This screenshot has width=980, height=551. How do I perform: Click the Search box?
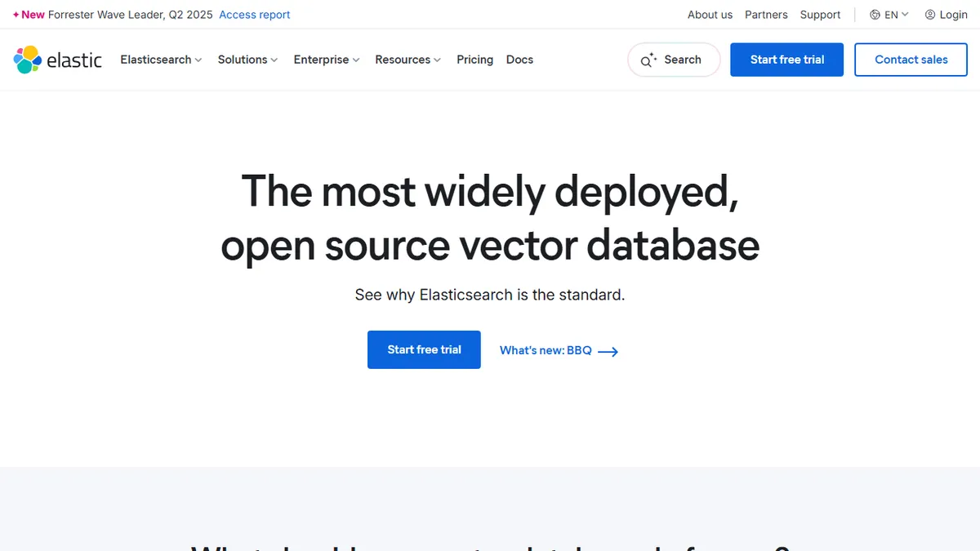(x=674, y=60)
